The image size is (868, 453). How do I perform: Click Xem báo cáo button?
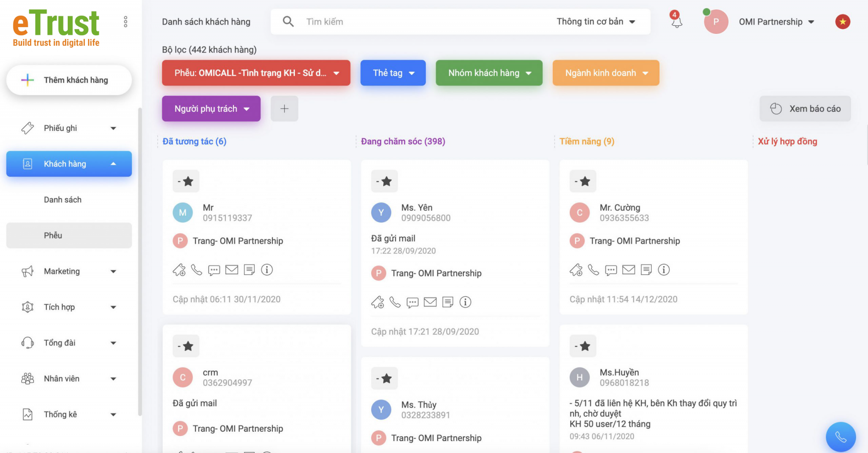805,109
